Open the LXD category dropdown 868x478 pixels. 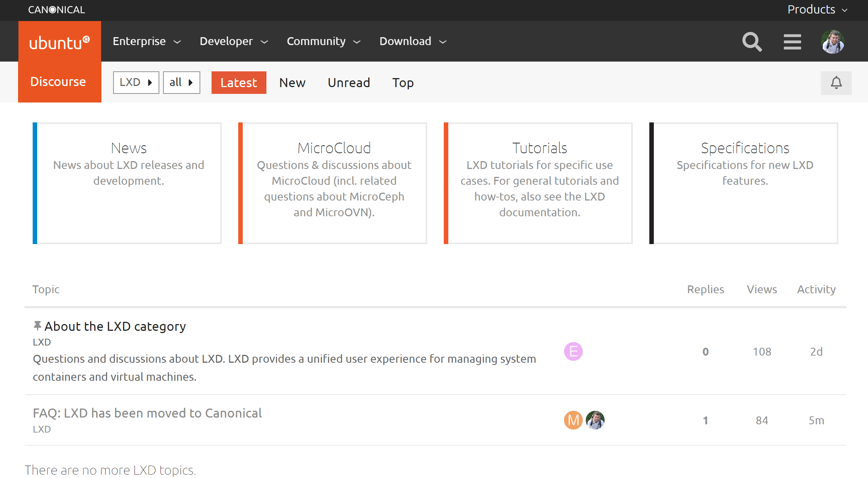tap(136, 83)
